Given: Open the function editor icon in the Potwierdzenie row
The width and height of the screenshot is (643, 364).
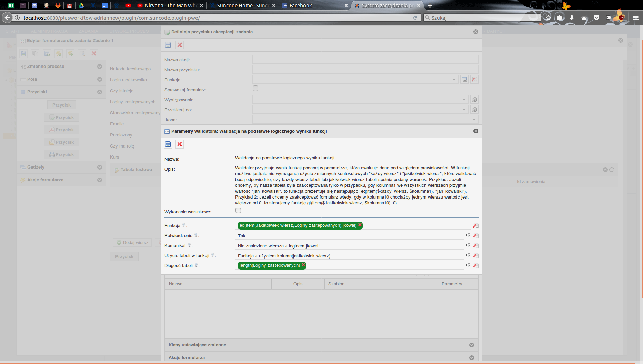Looking at the screenshot, I should click(475, 235).
